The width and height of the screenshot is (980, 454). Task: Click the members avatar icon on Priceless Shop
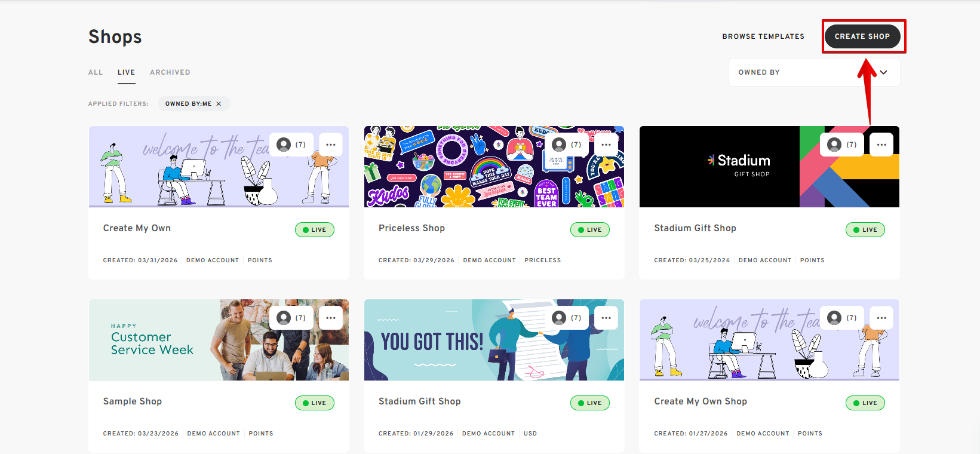point(560,145)
